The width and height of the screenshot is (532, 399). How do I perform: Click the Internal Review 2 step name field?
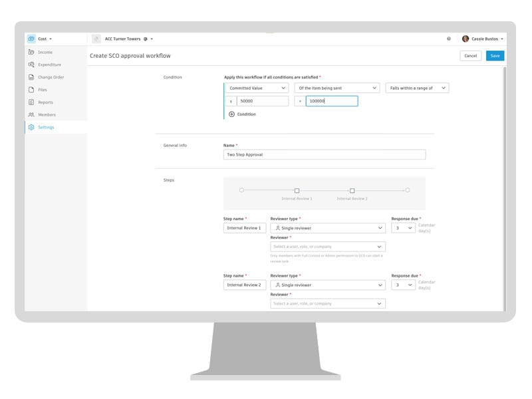[x=245, y=285]
